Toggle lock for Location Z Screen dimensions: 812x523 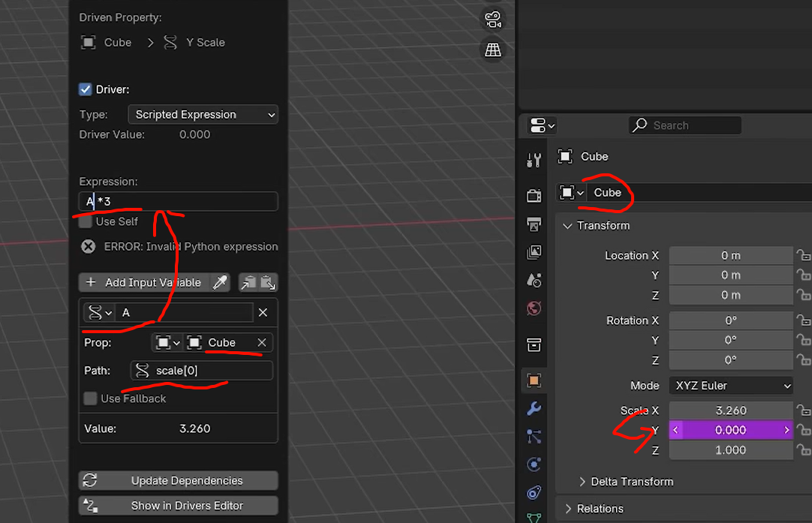coord(803,295)
